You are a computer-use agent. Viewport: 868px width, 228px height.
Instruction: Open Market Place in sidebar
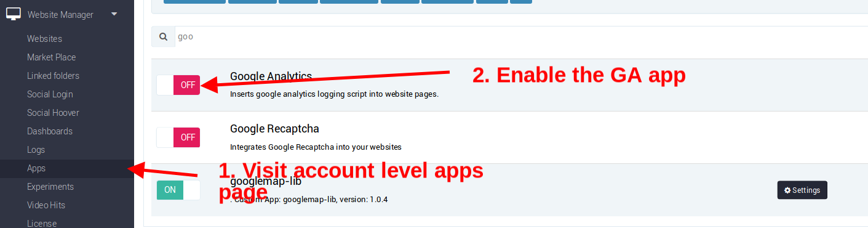click(51, 57)
